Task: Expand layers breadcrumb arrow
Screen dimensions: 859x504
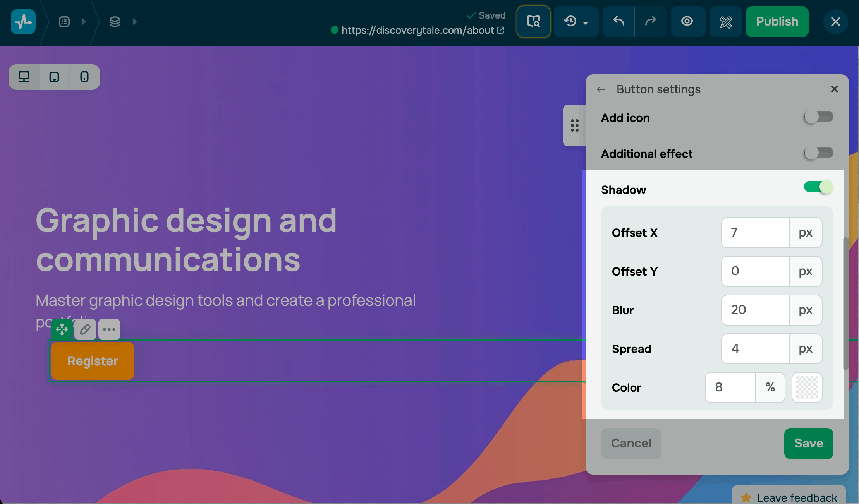Action: pos(134,22)
